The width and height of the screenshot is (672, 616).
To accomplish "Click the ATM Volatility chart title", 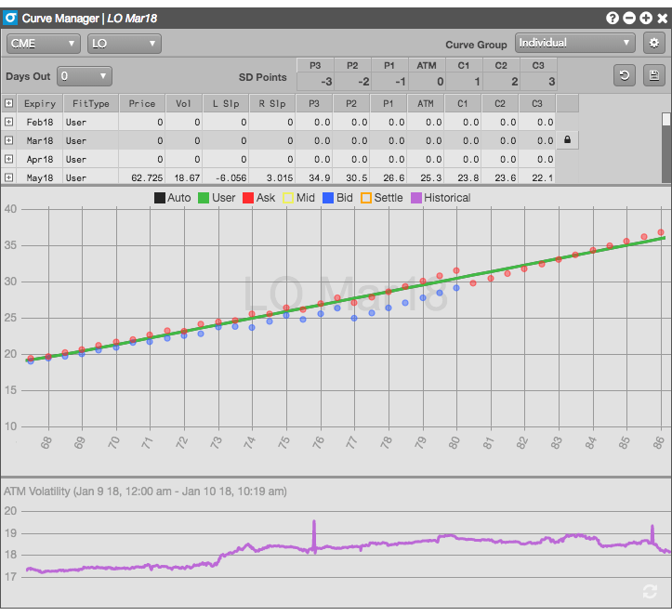I will [x=145, y=491].
